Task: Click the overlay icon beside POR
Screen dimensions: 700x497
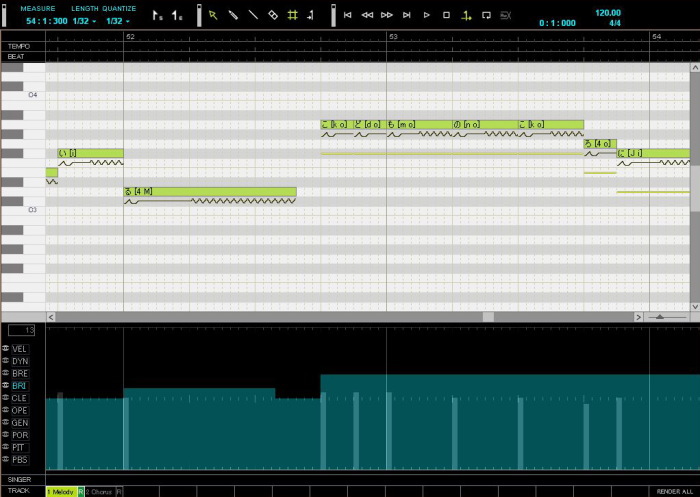Action: click(x=5, y=434)
